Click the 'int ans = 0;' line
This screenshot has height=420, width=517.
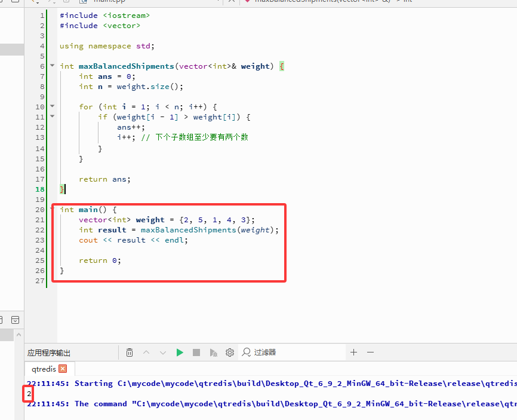point(107,76)
